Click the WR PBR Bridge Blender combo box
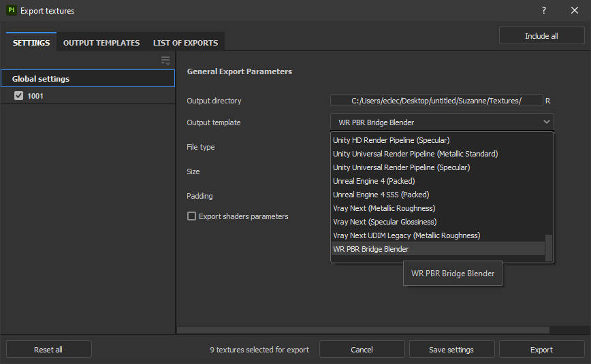This screenshot has width=591, height=364. point(442,122)
